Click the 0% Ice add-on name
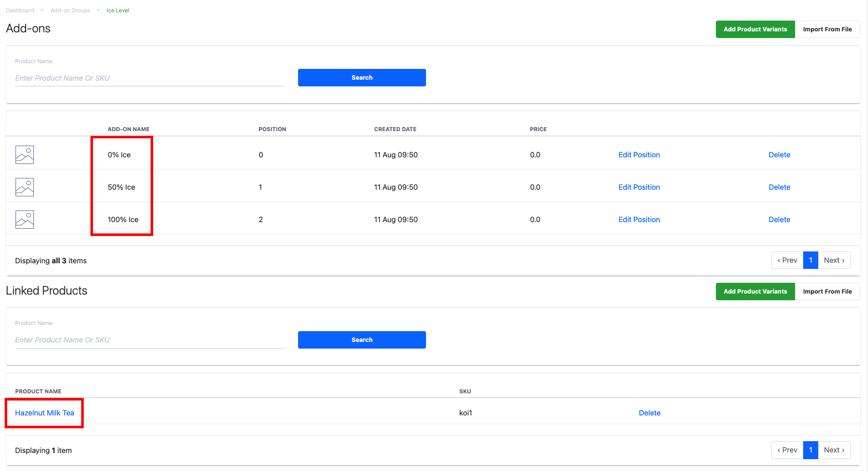The image size is (868, 472). (119, 155)
